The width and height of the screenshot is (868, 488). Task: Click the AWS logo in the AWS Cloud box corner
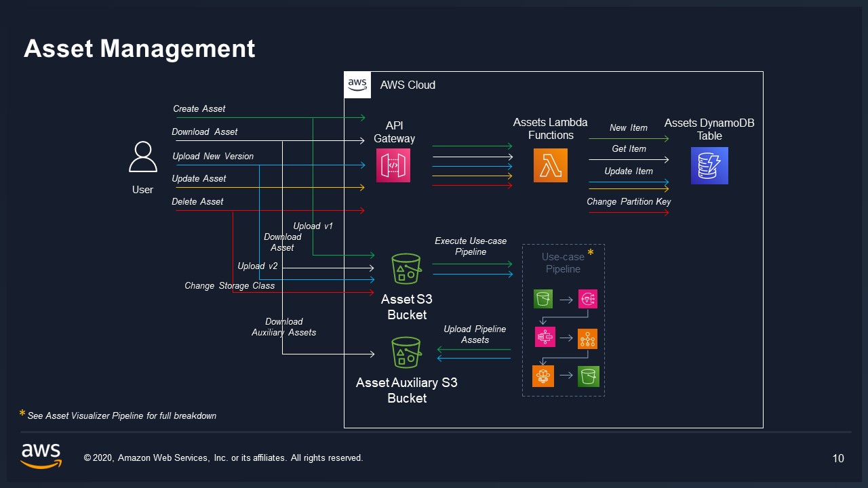[357, 85]
